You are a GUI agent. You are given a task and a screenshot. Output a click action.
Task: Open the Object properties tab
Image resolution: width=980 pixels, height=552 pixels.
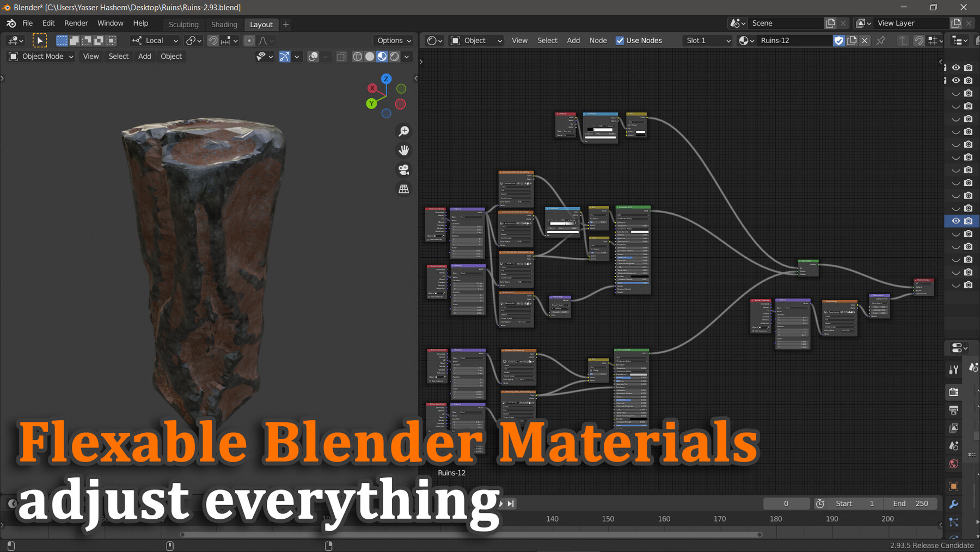953,486
